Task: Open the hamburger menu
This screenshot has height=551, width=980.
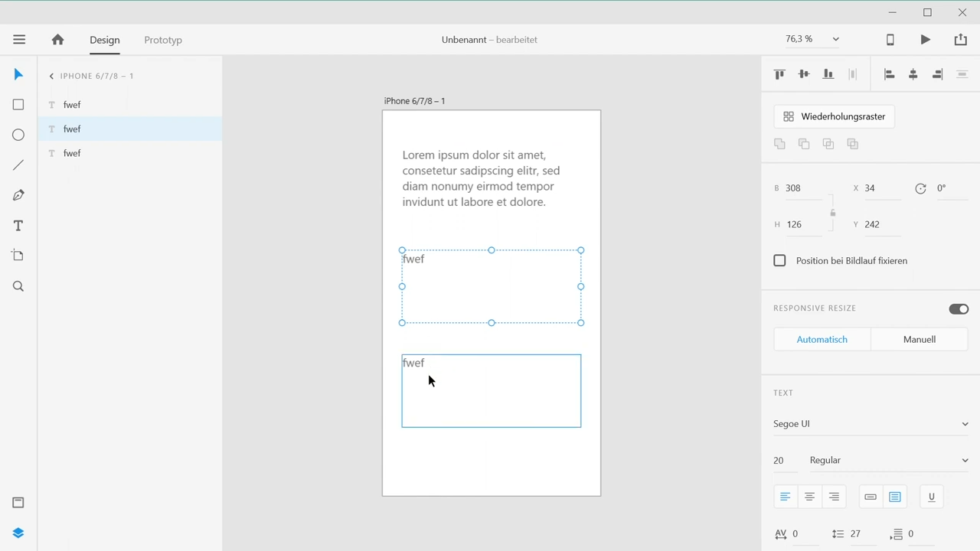Action: tap(19, 40)
